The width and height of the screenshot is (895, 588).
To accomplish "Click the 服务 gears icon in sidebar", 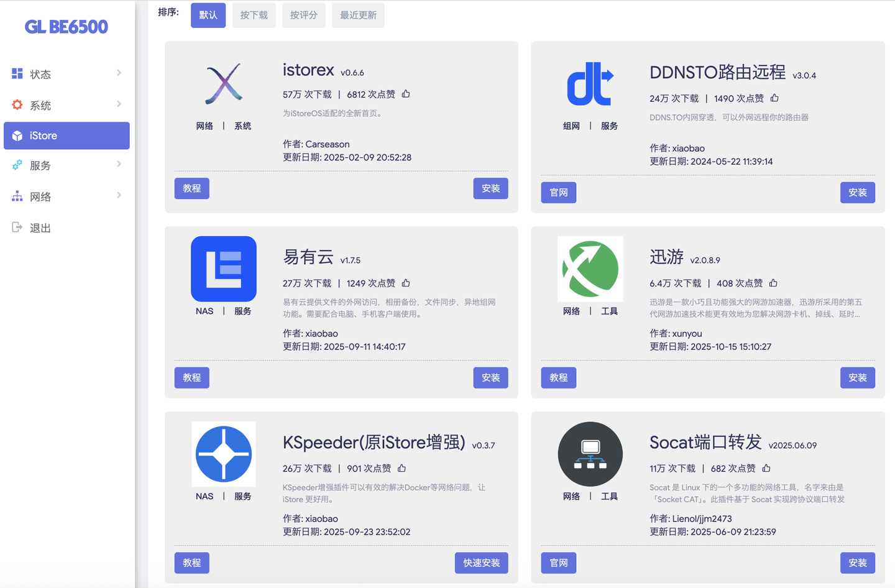I will point(17,165).
